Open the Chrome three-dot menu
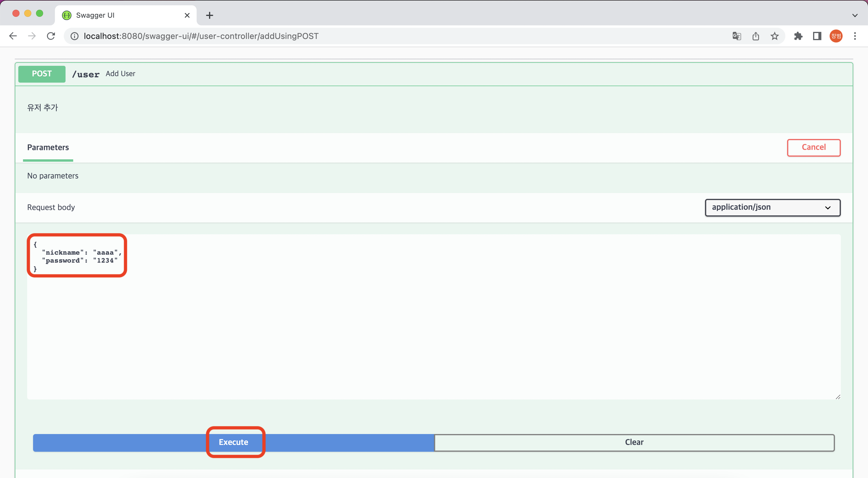 [855, 36]
